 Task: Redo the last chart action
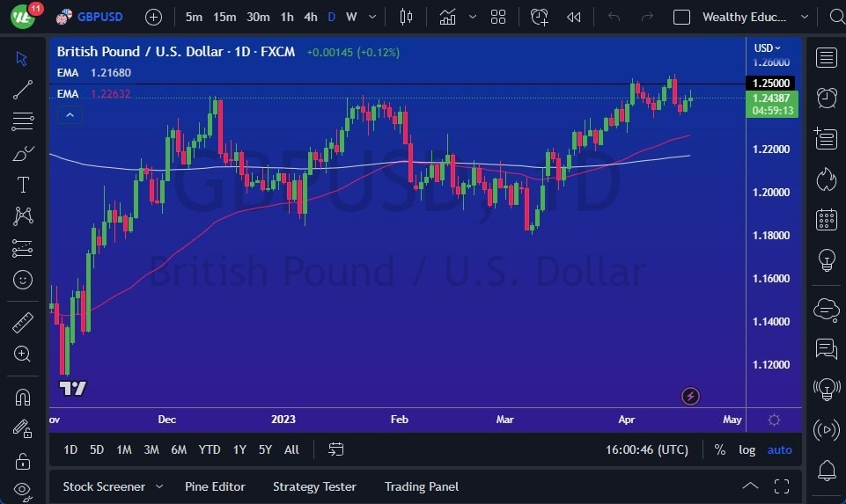coord(647,18)
